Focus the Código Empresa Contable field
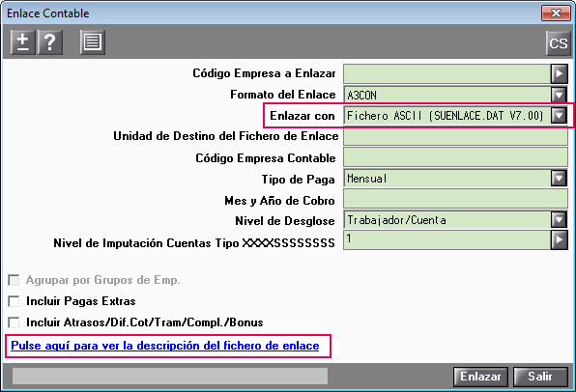This screenshot has width=576, height=392. [x=455, y=157]
